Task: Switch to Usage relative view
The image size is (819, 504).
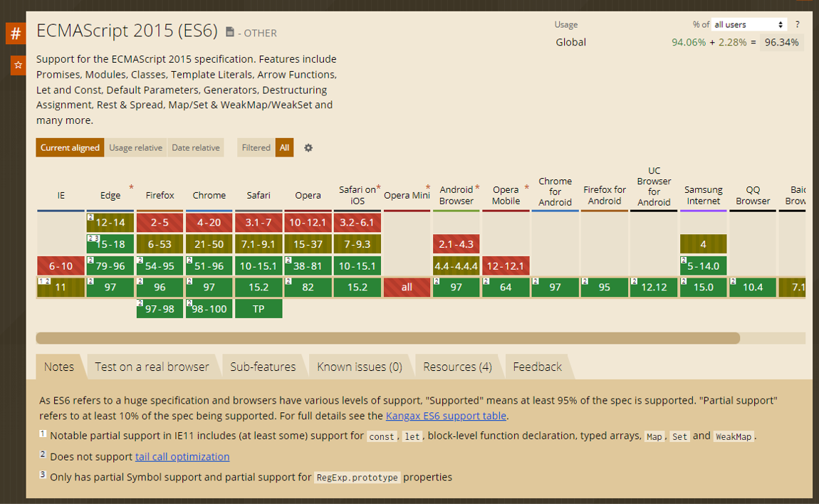Action: coord(135,148)
